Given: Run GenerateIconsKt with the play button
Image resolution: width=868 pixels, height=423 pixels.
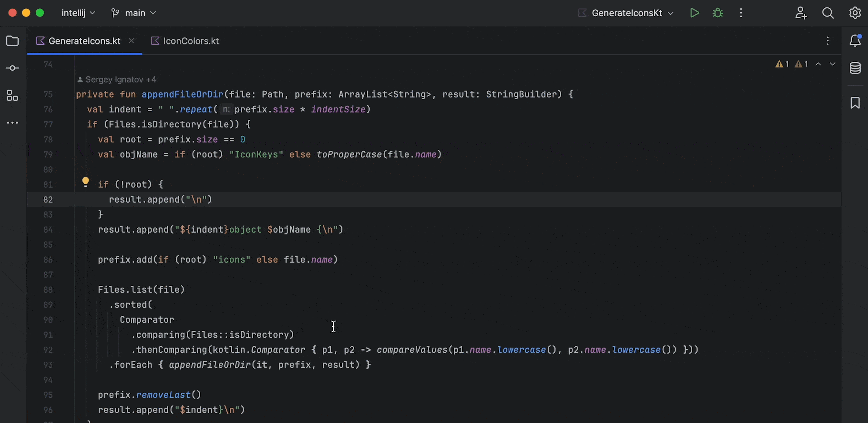Looking at the screenshot, I should (694, 13).
